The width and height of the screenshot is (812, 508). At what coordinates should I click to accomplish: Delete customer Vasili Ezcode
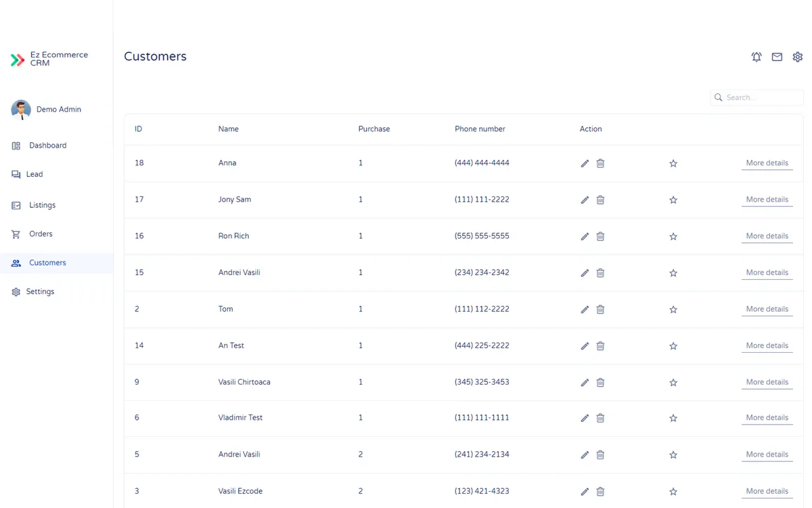coord(600,491)
